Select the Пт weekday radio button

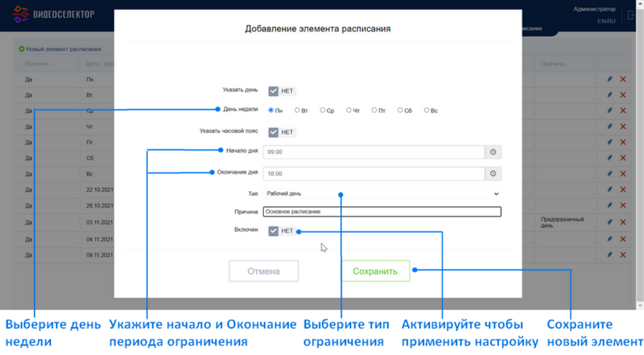pyautogui.click(x=374, y=110)
